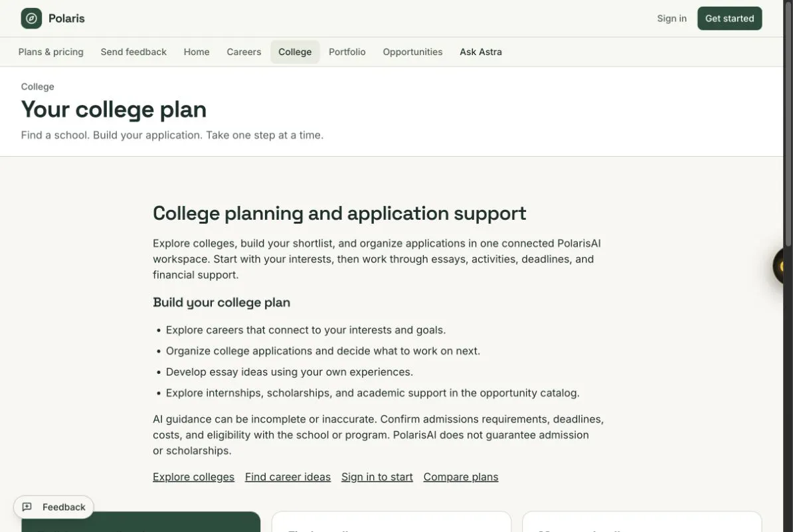The height and width of the screenshot is (532, 793).
Task: Click the page vertical scrollbar
Action: [x=788, y=266]
